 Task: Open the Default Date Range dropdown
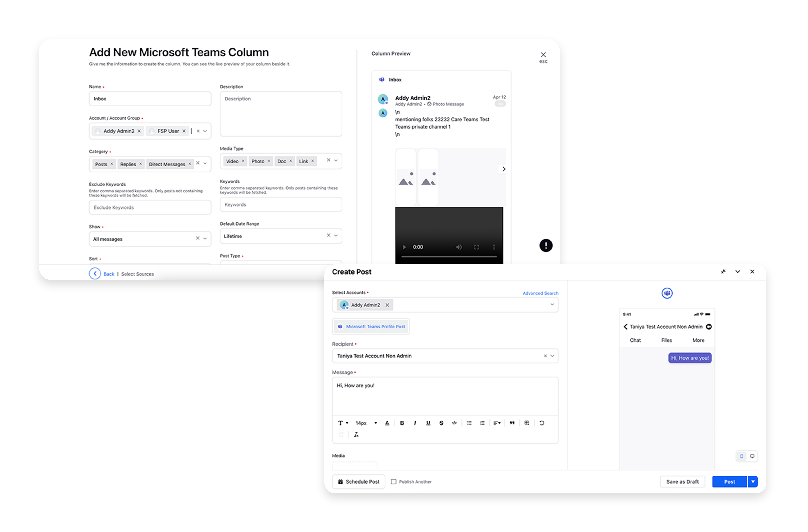[x=336, y=236]
